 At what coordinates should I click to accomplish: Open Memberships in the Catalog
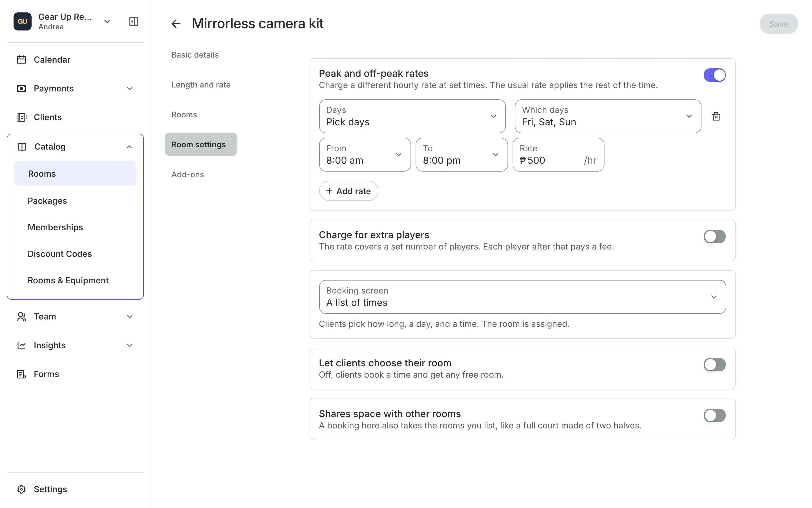click(x=75, y=227)
